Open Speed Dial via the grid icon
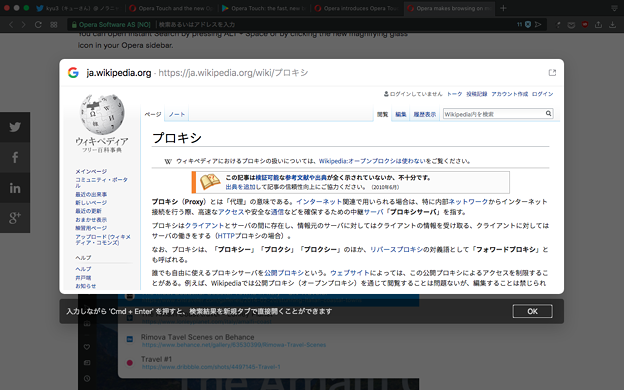This screenshot has height=390, width=624. click(54, 25)
